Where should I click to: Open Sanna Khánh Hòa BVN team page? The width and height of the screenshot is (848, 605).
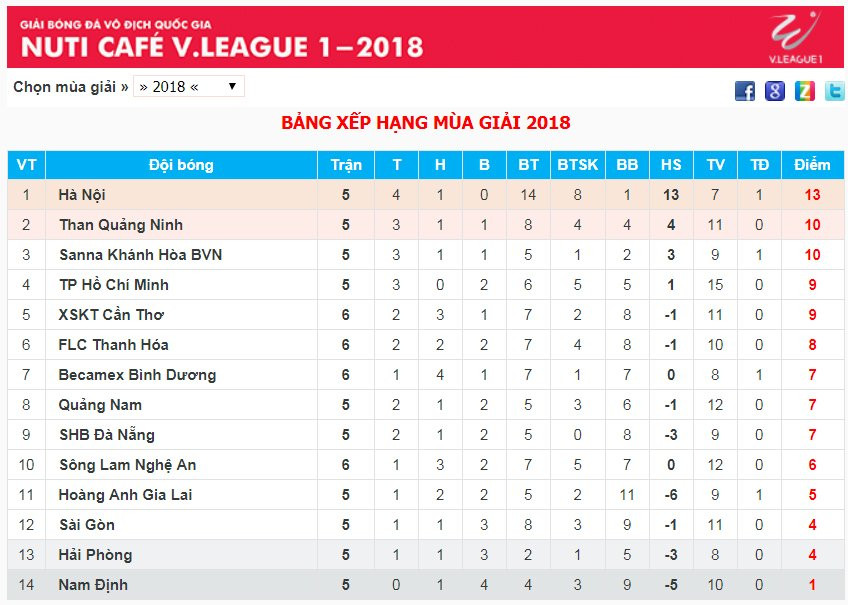click(x=140, y=255)
